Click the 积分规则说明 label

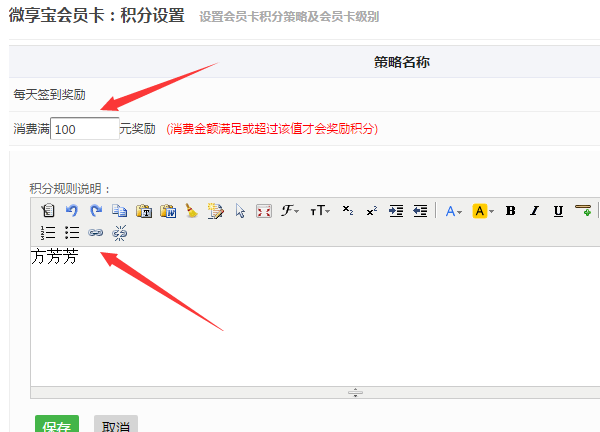pyautogui.click(x=70, y=189)
